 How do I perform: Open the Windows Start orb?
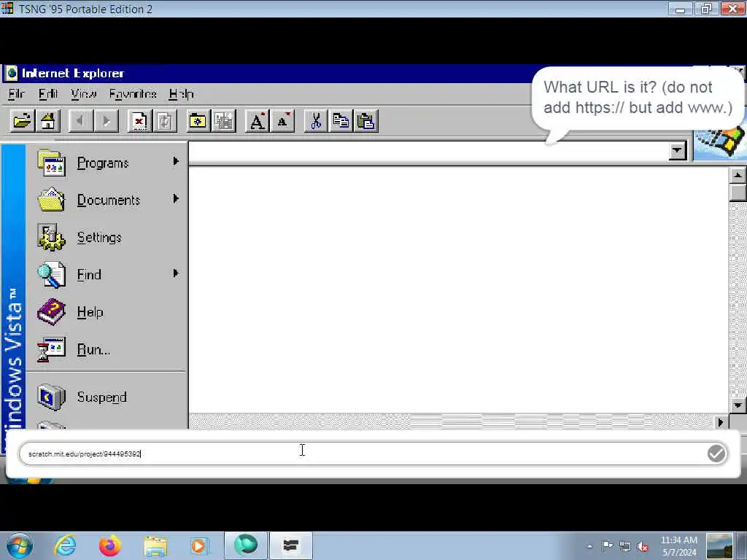coord(20,545)
